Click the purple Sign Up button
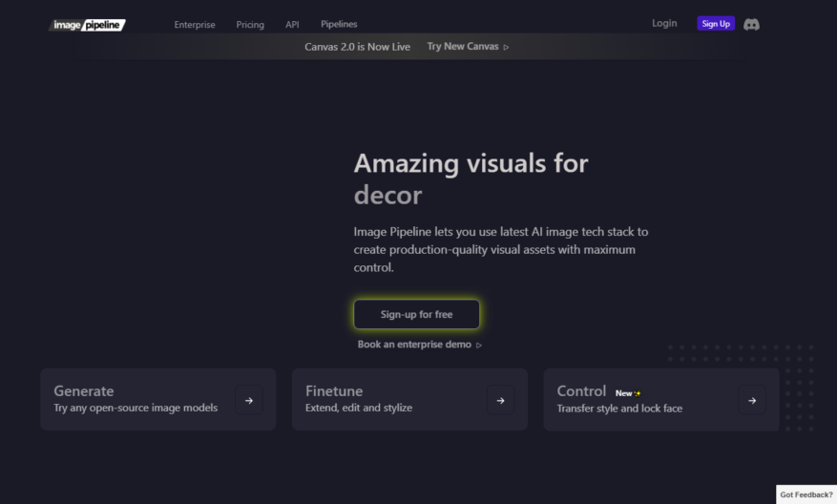Viewport: 837px width, 504px height. 716,24
